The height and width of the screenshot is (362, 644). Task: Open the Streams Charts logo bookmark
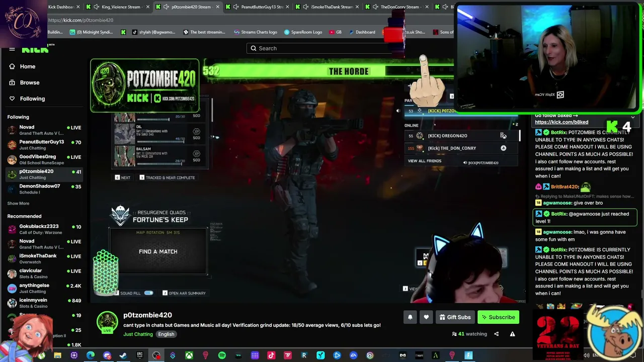(255, 32)
